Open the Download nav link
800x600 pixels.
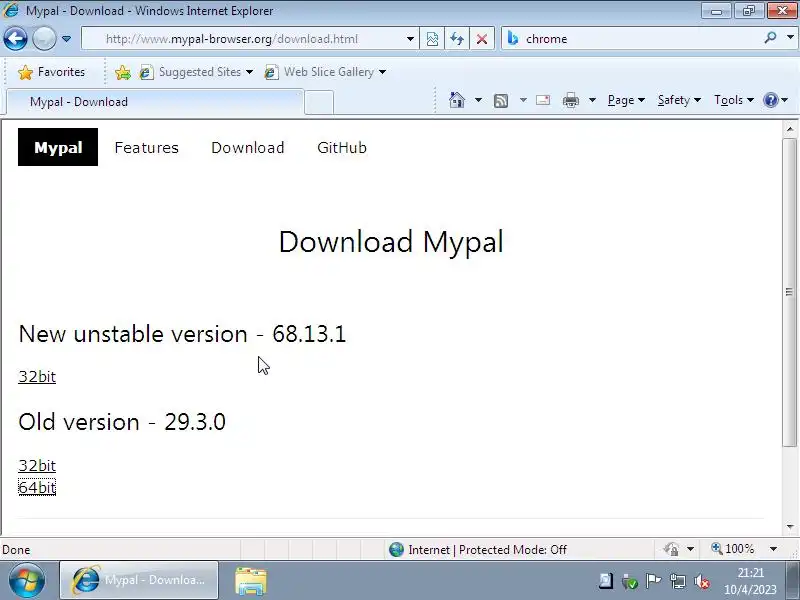(247, 147)
